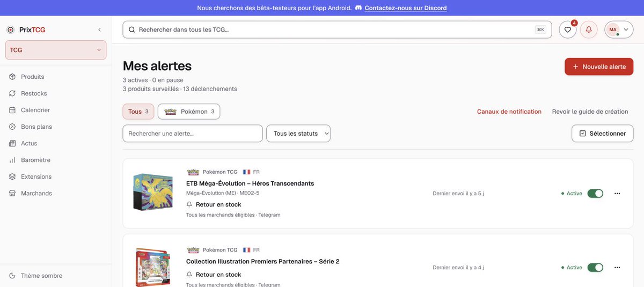Focus the global TCG search field
The image size is (644, 287).
[337, 30]
